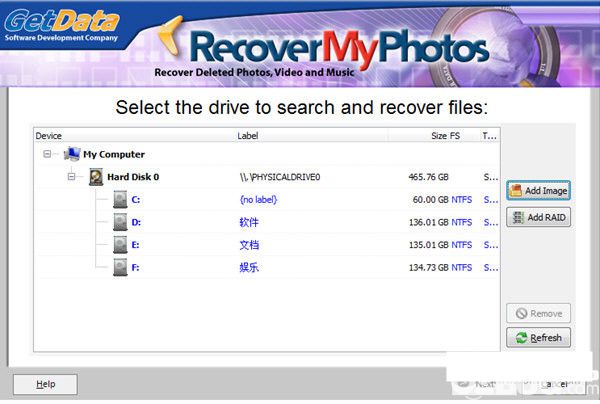Click the 文档 label of drive E:

[249, 245]
